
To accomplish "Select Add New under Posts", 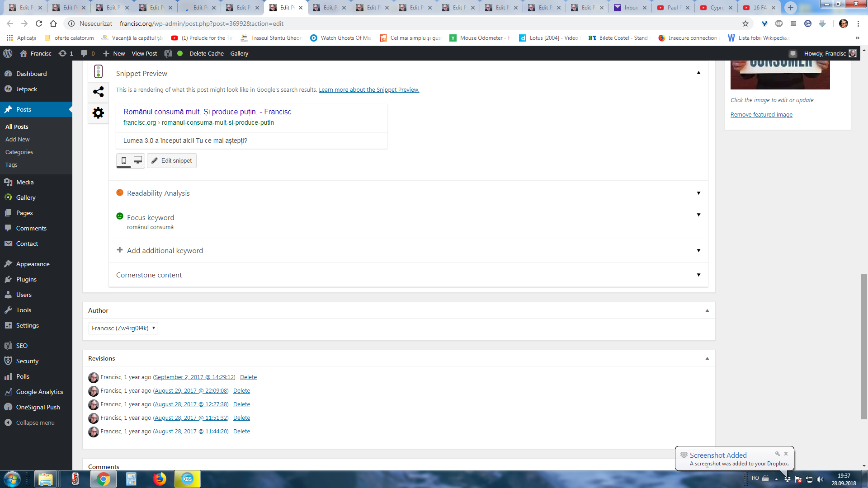I will point(17,139).
